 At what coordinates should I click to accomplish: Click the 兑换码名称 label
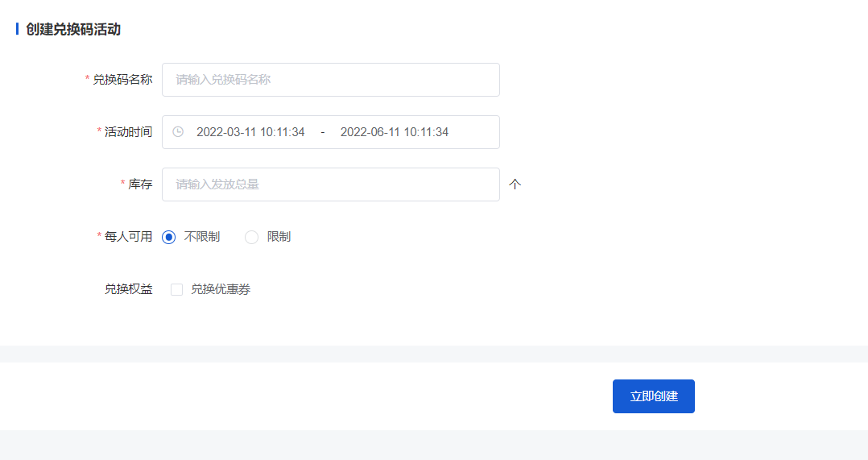click(x=122, y=80)
